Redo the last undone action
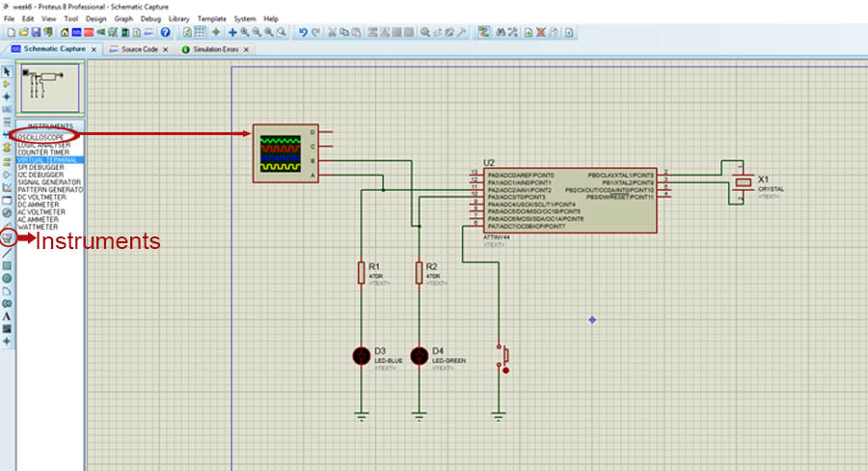Screen dimensions: 868x471 click(315, 32)
